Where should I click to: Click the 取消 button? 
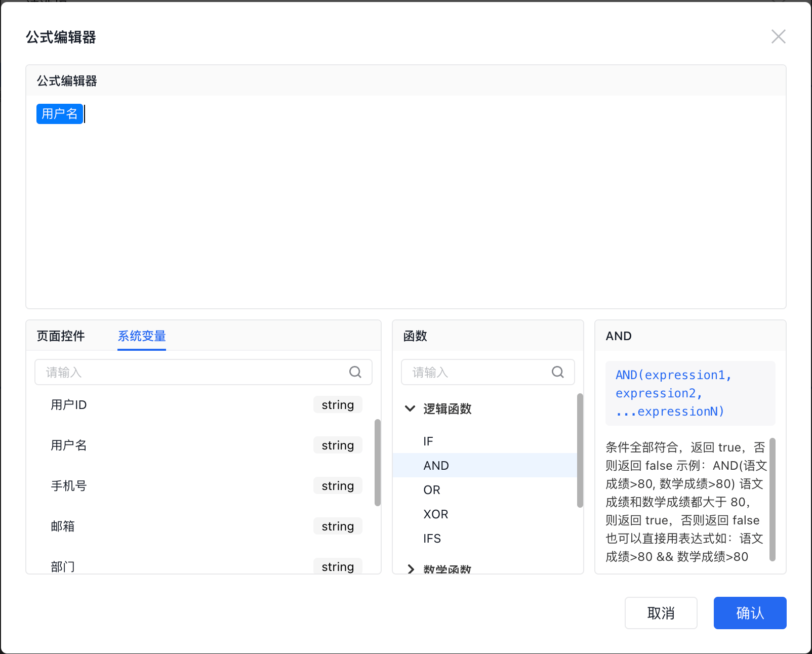pyautogui.click(x=661, y=613)
